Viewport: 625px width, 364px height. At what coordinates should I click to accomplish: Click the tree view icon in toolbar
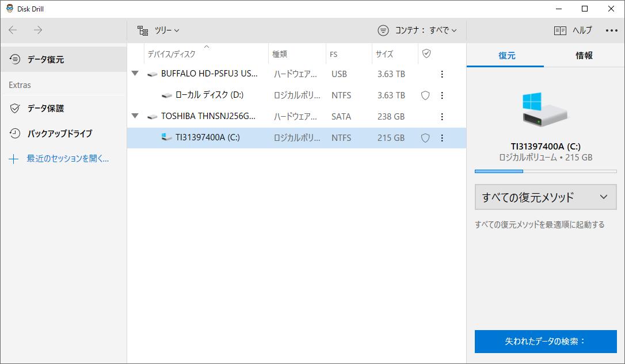point(143,30)
